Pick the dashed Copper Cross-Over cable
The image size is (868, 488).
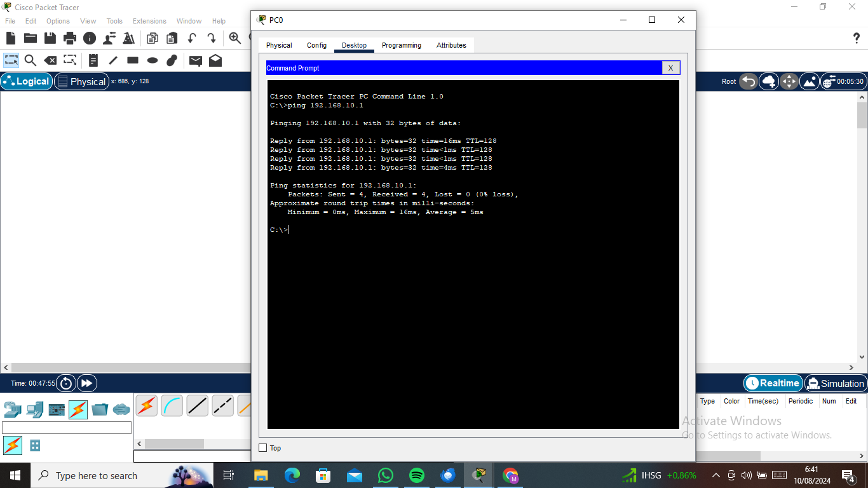[222, 405]
